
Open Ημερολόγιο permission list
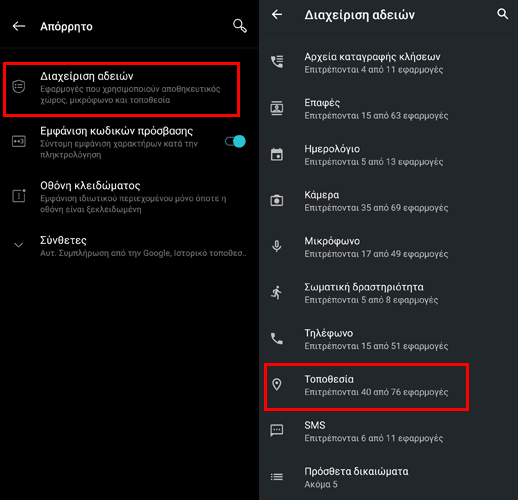[x=388, y=155]
